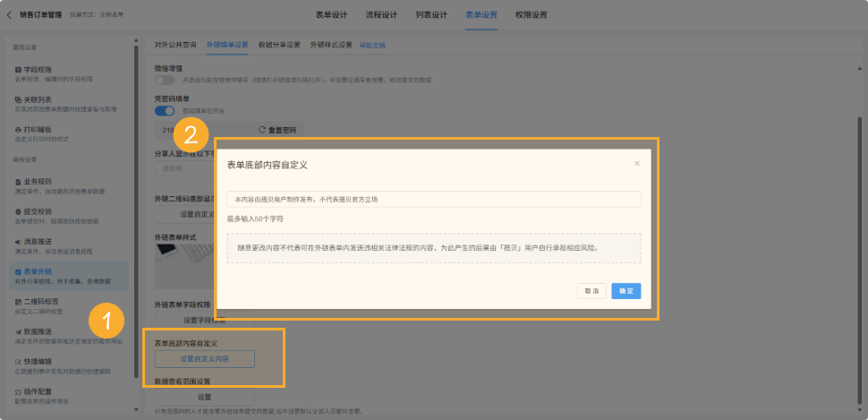Select the 表单外链 link icon
The image size is (868, 420).
pyautogui.click(x=18, y=272)
